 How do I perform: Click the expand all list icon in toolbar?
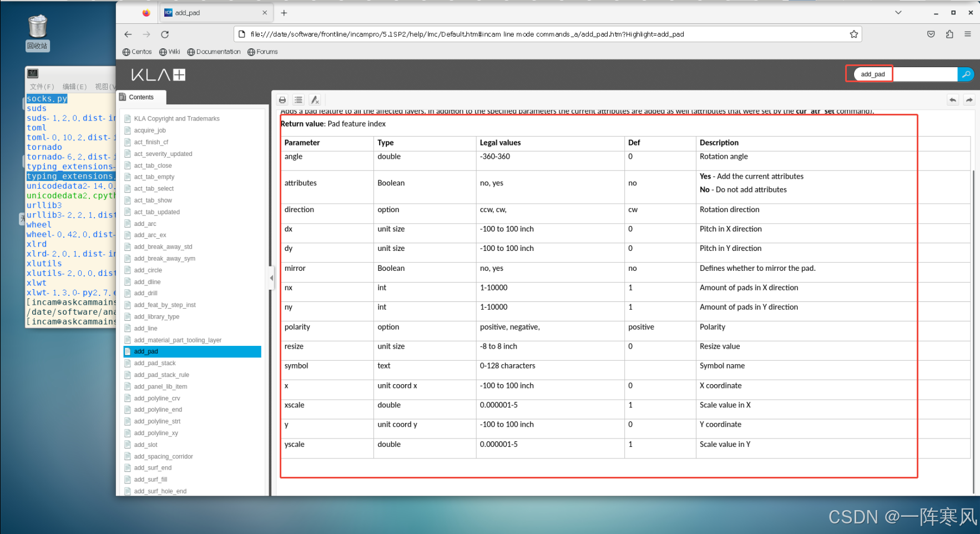tap(299, 100)
